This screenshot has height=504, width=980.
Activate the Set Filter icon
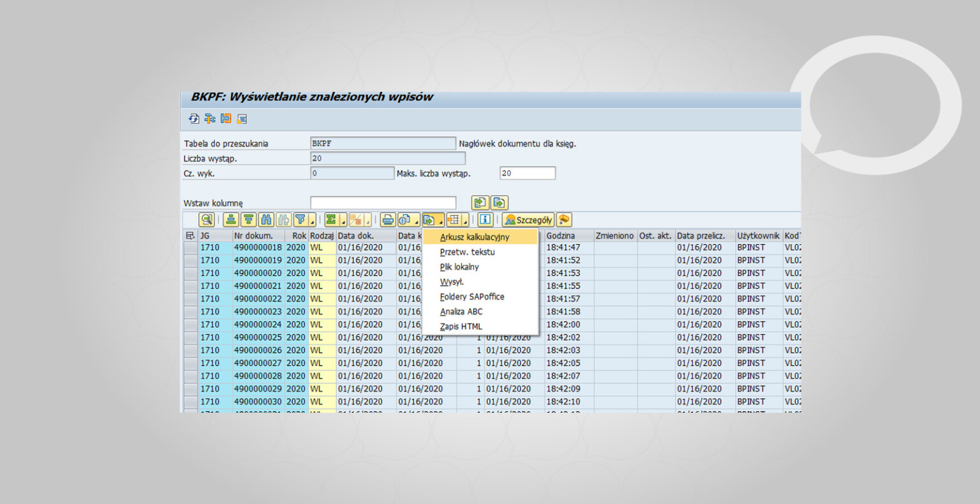299,219
